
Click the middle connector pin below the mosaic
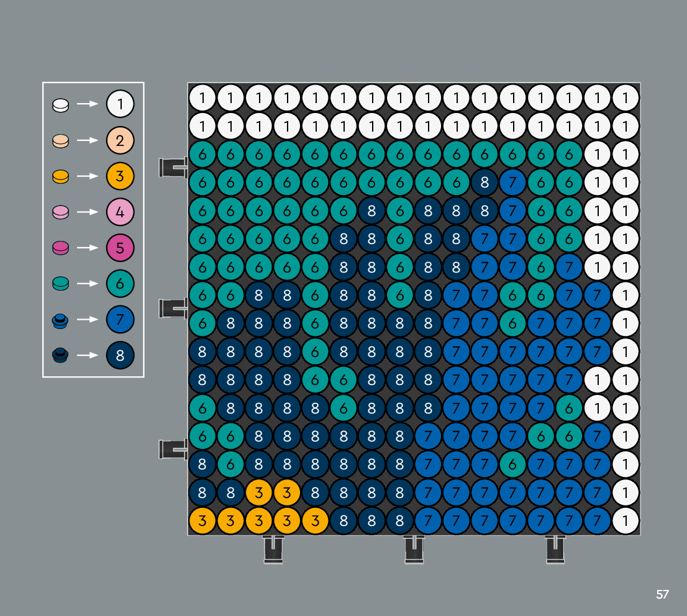click(x=414, y=550)
